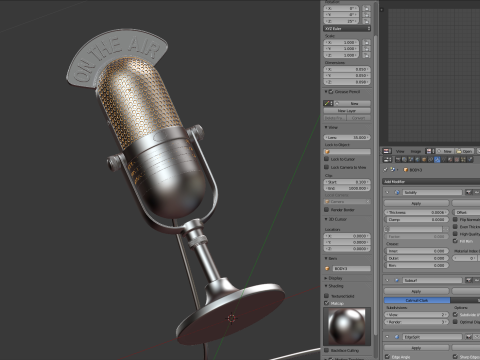Collapse the View panel triangle
Image resolution: width=480 pixels, height=360 pixels.
click(326, 127)
